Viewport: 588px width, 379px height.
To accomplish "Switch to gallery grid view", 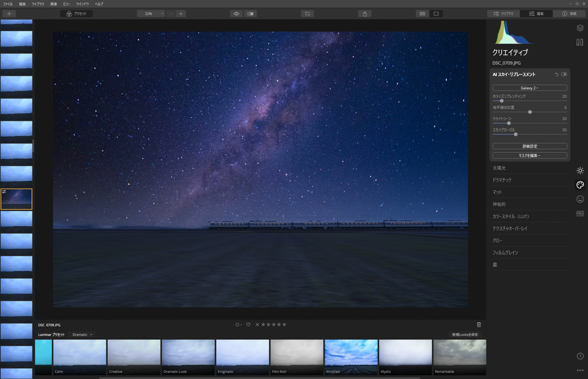I will tap(422, 14).
